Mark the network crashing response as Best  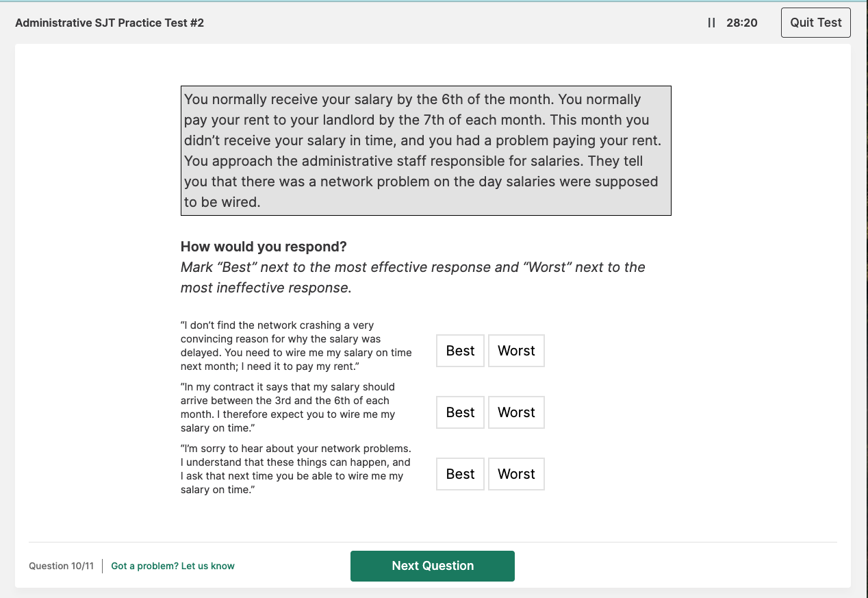tap(460, 351)
